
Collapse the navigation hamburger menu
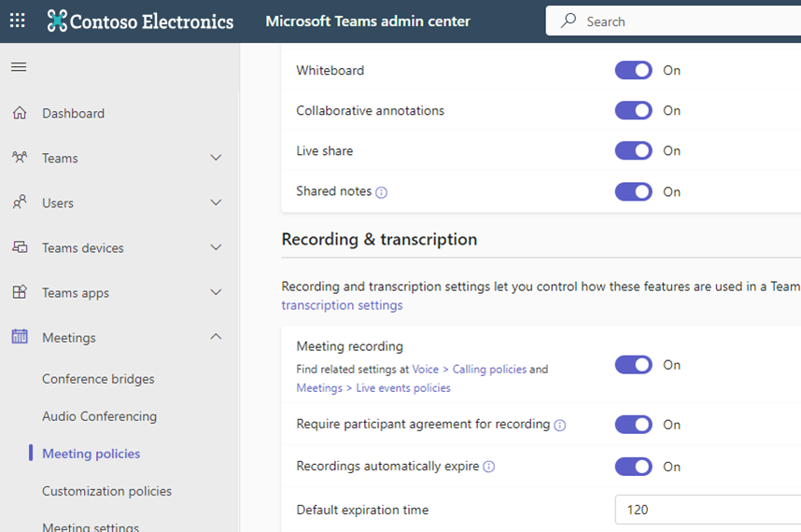(19, 67)
